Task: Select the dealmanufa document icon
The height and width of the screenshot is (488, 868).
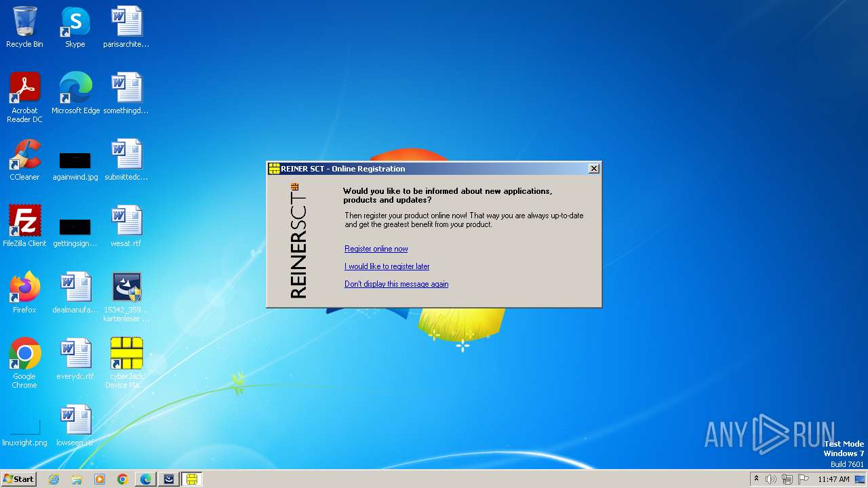Action: pyautogui.click(x=75, y=293)
